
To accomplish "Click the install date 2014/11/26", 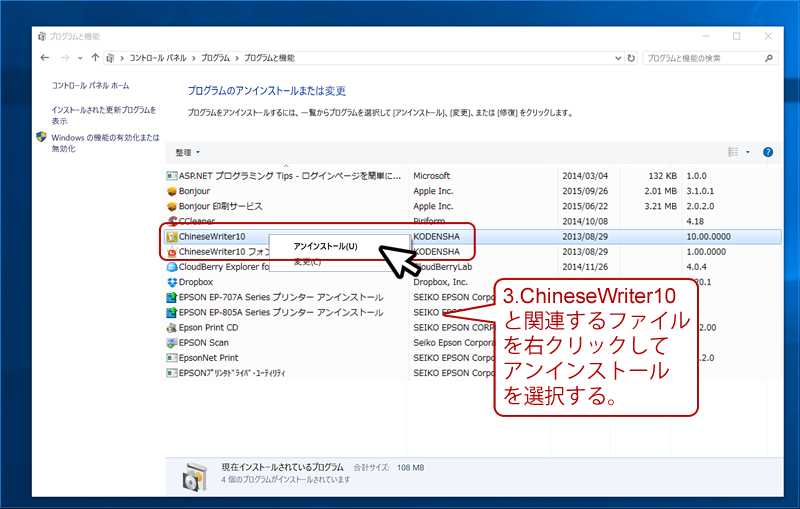I will point(585,267).
